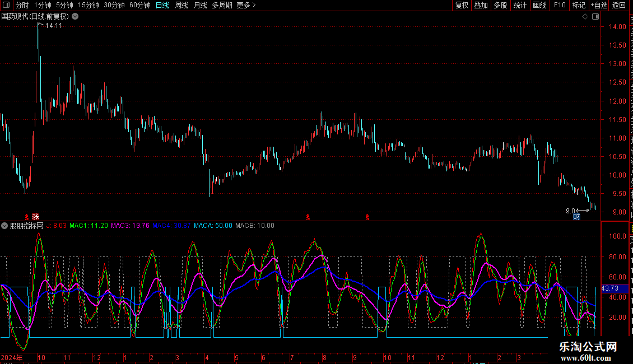Click the 100.0 indicator axis label
This screenshot has width=633, height=364.
pos(618,236)
